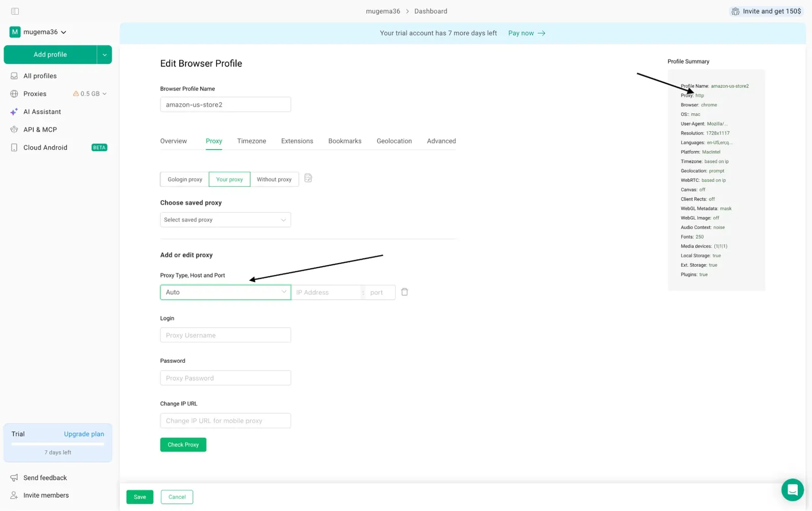Open the Auto proxy type dropdown
This screenshot has height=511, width=812.
225,292
